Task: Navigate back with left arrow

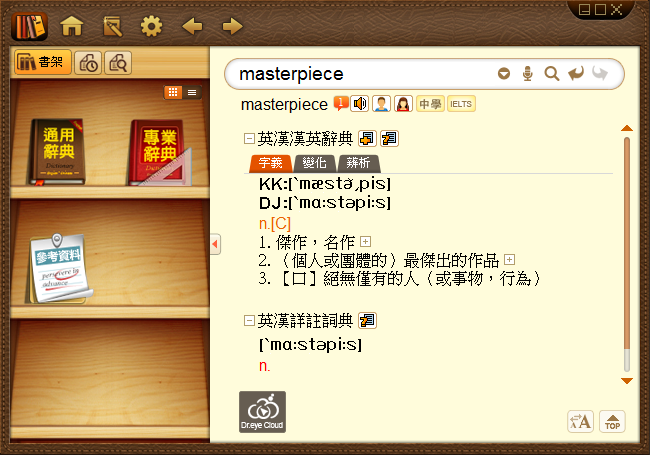Action: [x=192, y=27]
